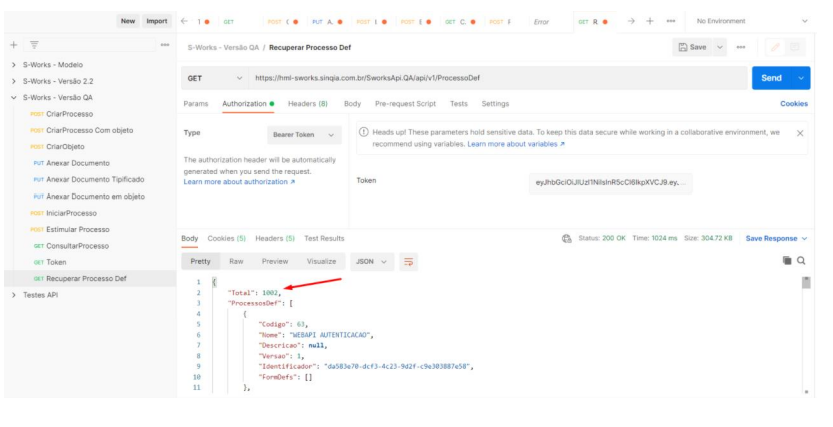833x427 pixels.
Task: Open the ConsultarProcesso request
Action: pyautogui.click(x=78, y=246)
